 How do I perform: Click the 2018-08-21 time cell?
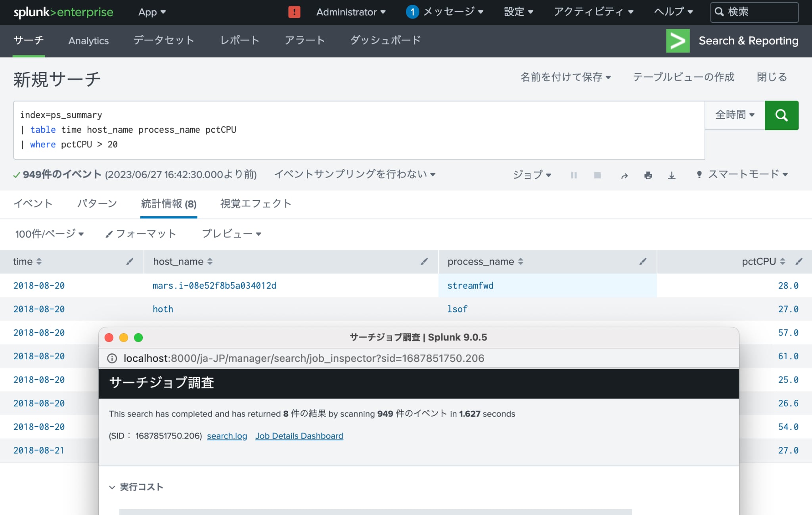39,450
